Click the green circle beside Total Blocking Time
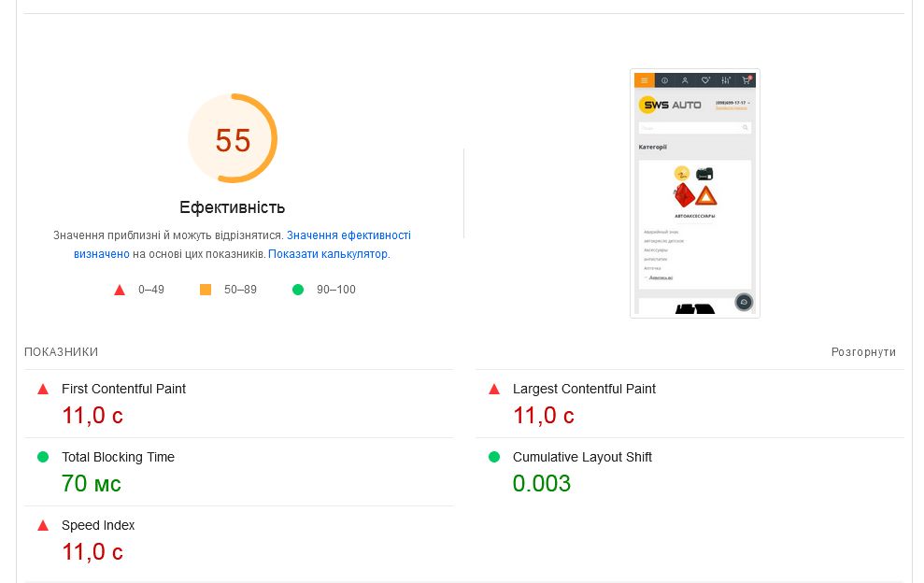 click(x=43, y=457)
